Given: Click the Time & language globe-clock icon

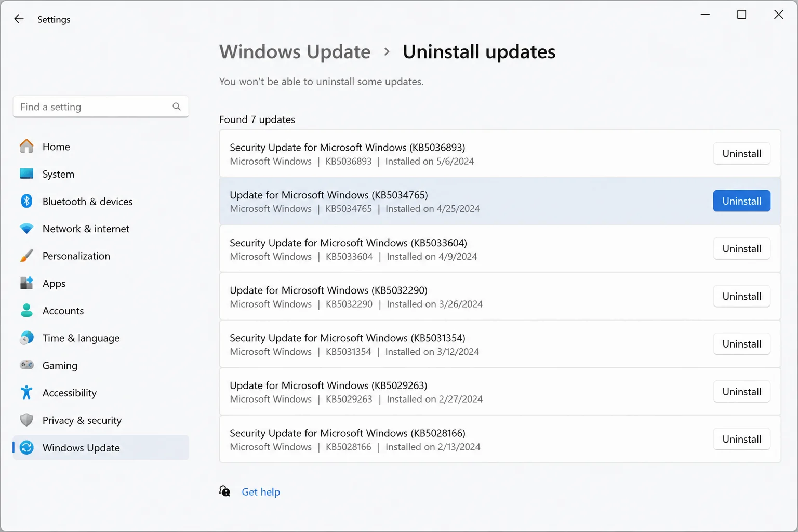Looking at the screenshot, I should [x=26, y=338].
